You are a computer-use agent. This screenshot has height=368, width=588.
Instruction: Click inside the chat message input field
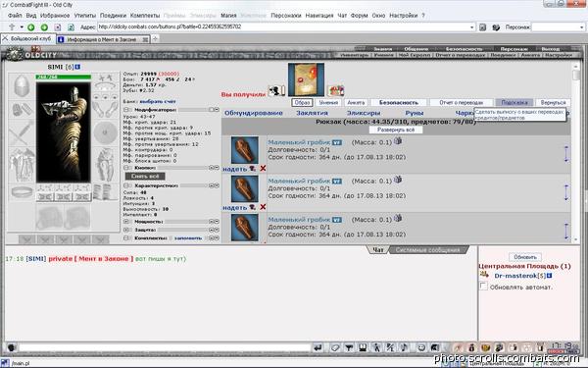pos(165,347)
